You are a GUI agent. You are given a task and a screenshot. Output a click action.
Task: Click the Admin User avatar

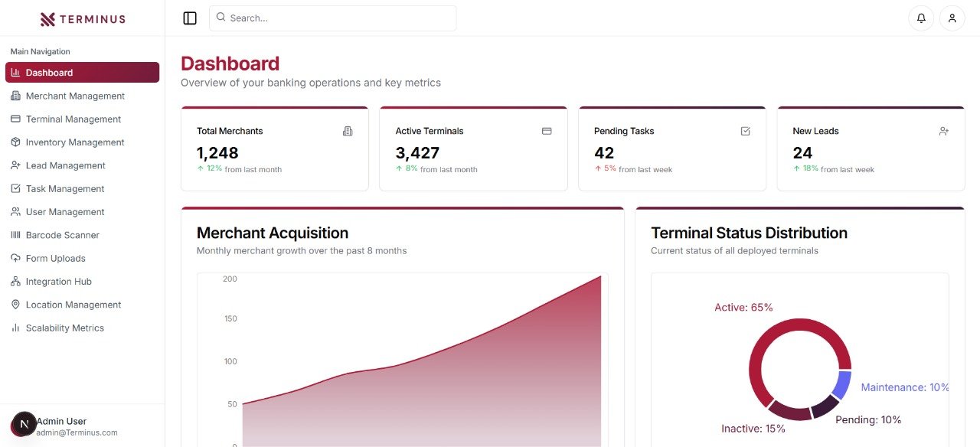[24, 424]
